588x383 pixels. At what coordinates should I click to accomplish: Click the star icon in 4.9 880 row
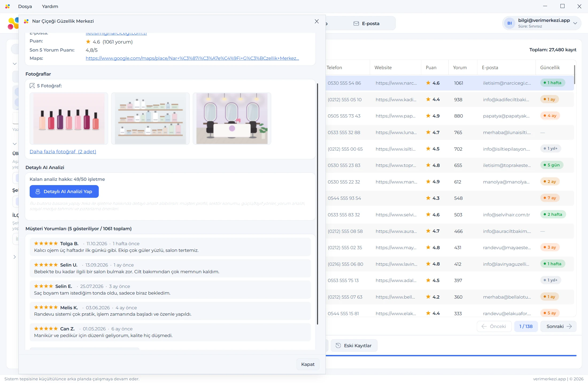[428, 116]
